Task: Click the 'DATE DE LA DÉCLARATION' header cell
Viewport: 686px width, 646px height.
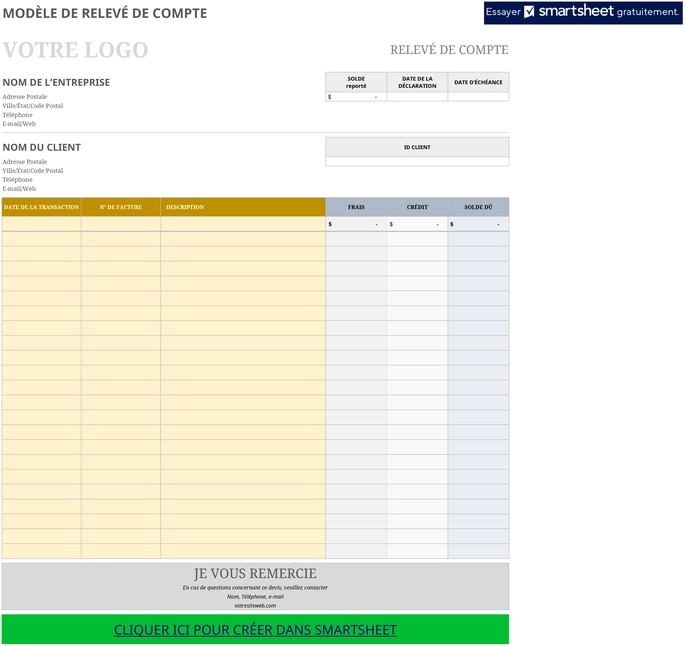Action: click(417, 82)
